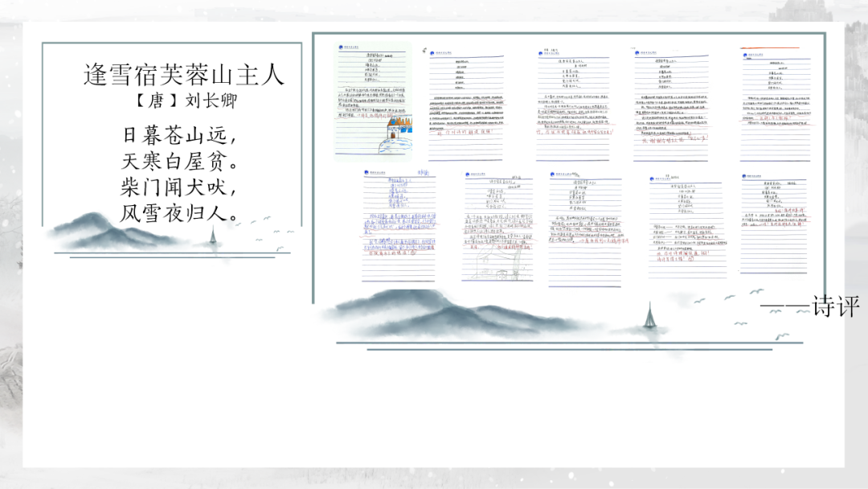The image size is (868, 489).
Task: Click the 诗评 caption text
Action: 810,306
